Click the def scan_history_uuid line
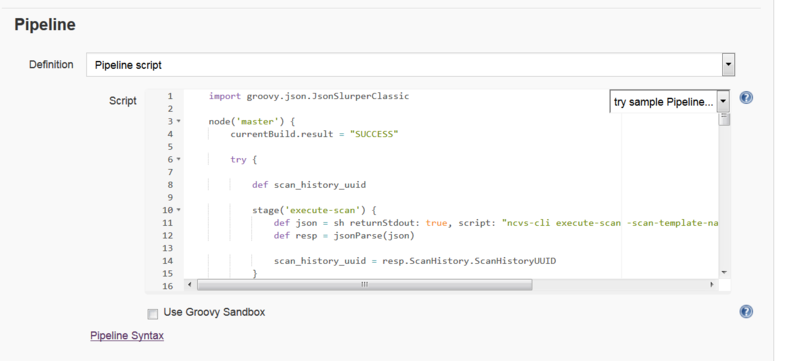This screenshot has width=800, height=361. tap(309, 185)
